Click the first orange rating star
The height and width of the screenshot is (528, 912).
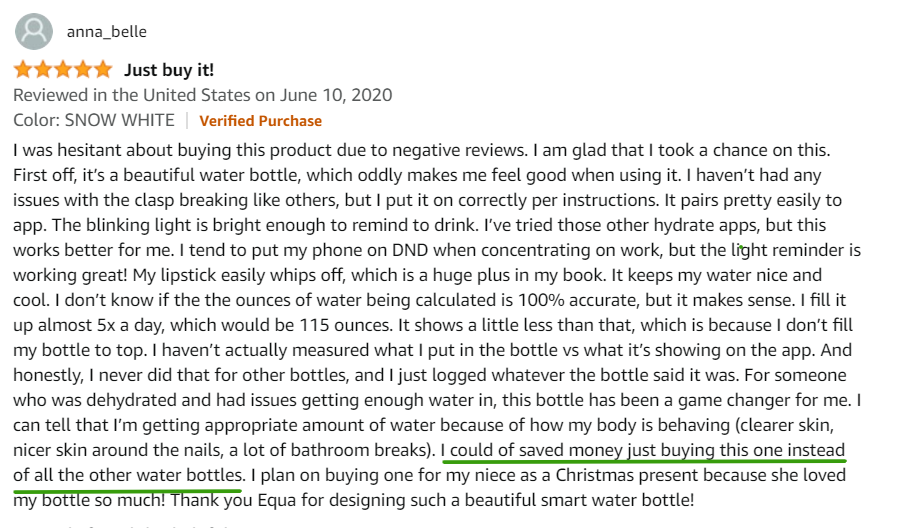tap(23, 69)
